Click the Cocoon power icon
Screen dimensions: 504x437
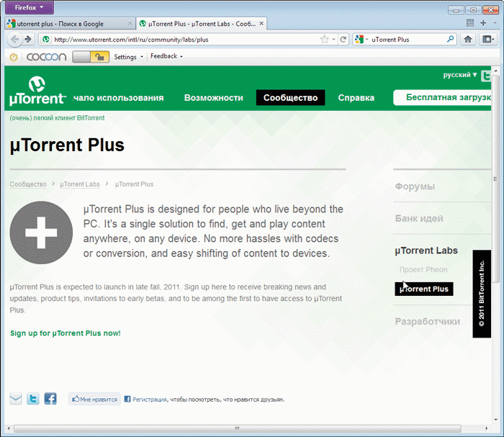14,57
